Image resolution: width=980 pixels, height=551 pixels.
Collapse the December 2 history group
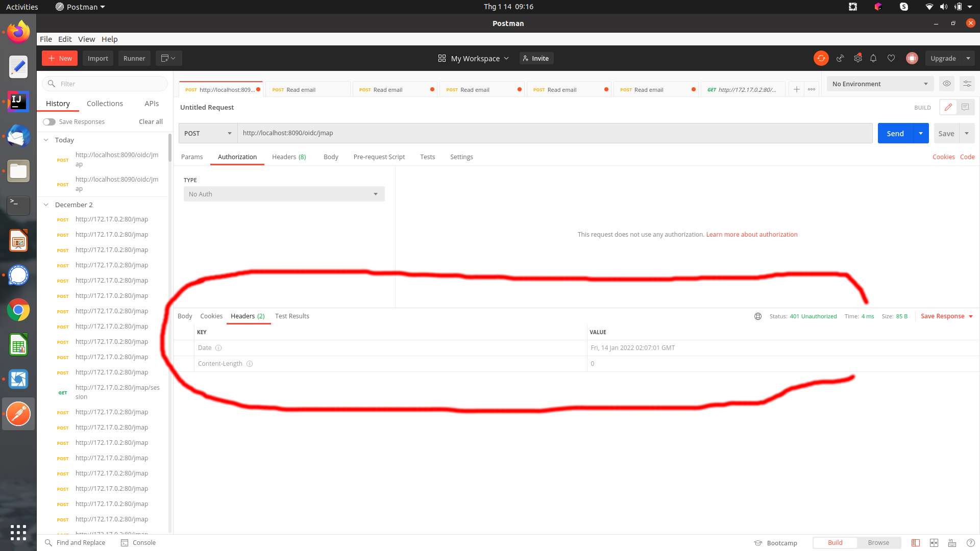[x=46, y=205]
